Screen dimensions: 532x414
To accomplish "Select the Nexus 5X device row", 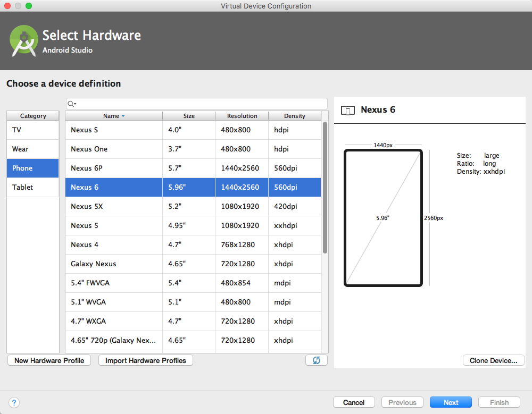I will [x=193, y=207].
